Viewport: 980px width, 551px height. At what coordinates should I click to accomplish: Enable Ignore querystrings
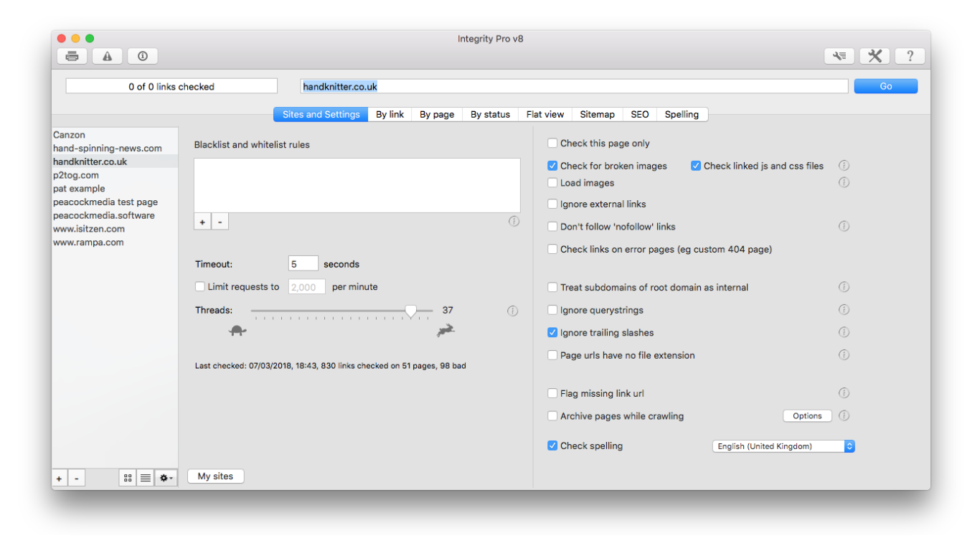(x=552, y=311)
